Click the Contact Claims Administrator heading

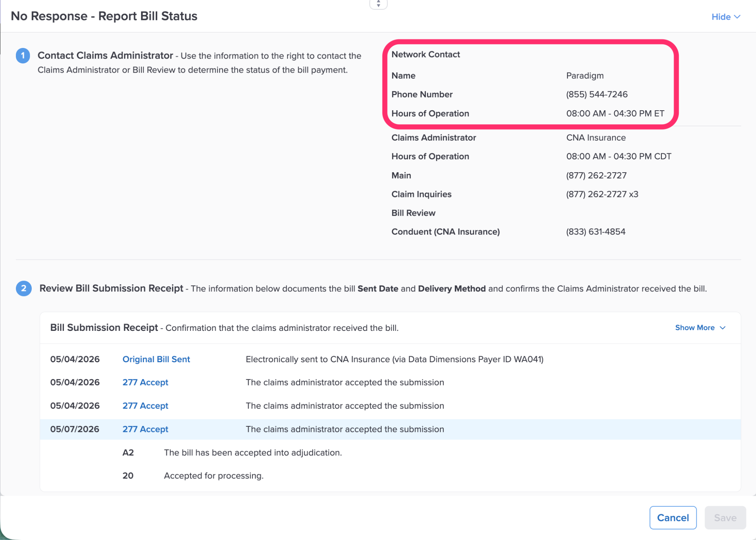[x=105, y=55]
